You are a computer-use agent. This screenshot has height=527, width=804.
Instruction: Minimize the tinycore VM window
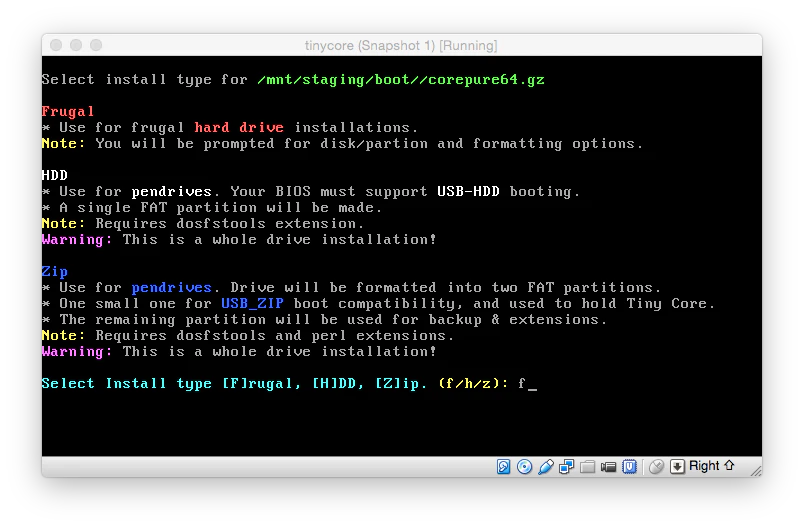click(76, 45)
